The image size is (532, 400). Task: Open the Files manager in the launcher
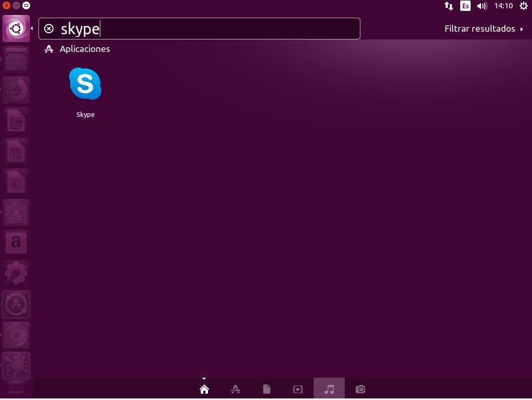click(16, 59)
